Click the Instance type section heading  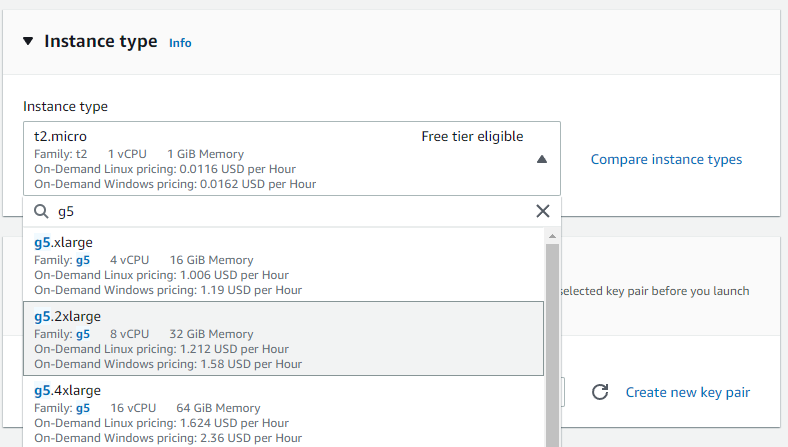tap(101, 41)
